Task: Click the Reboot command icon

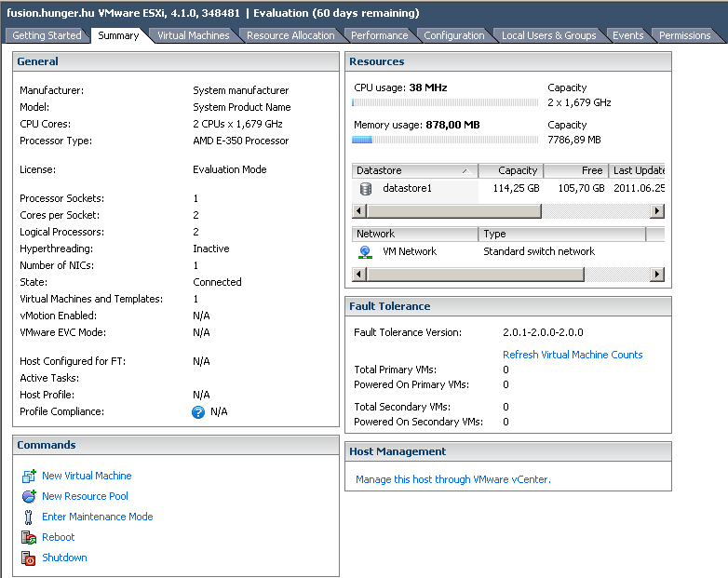Action: pyautogui.click(x=29, y=538)
